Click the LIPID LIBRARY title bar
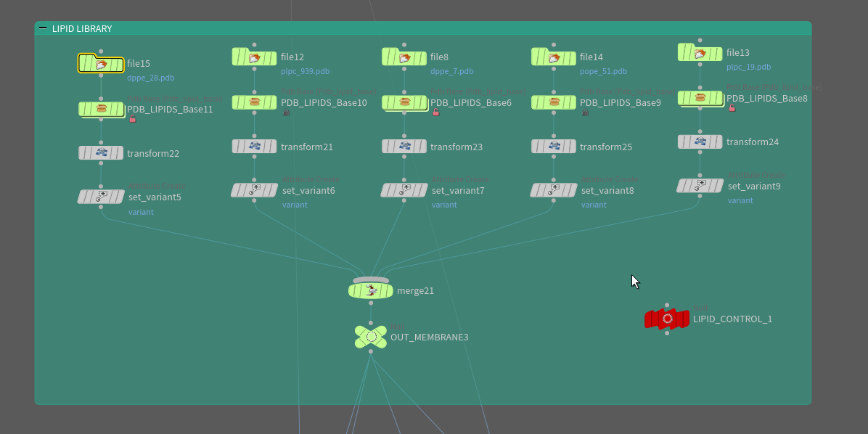 pos(423,28)
